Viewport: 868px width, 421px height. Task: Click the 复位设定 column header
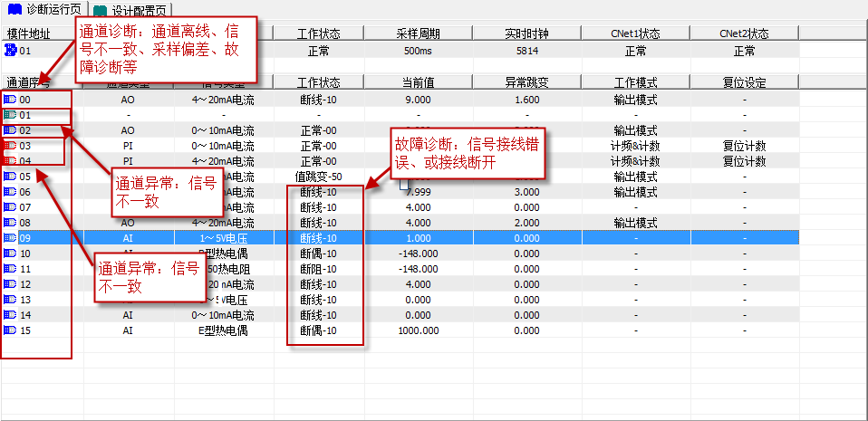(744, 82)
